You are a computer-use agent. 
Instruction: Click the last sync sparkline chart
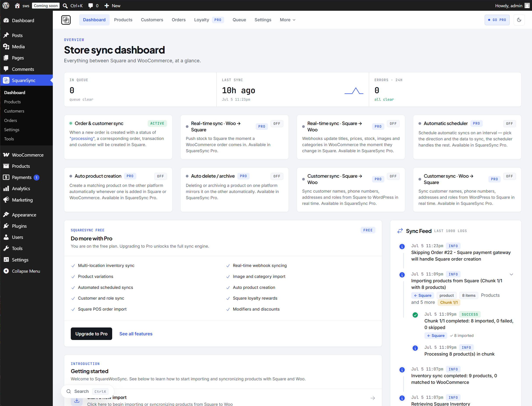pyautogui.click(x=354, y=91)
